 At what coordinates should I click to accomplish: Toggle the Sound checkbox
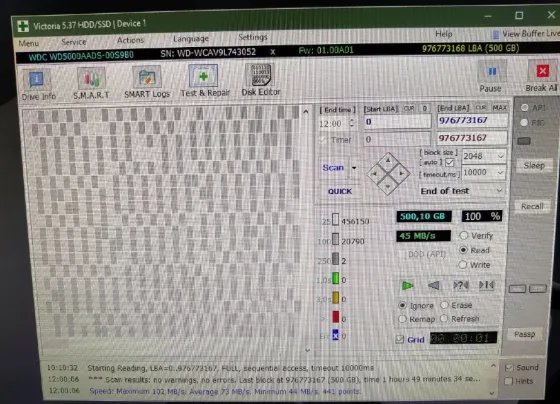509,368
